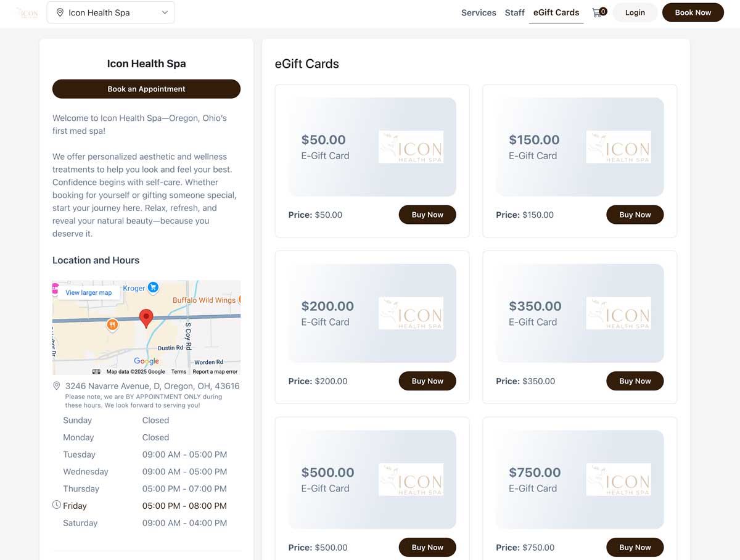This screenshot has height=560, width=740.
Task: Open the Services menu item
Action: (479, 12)
